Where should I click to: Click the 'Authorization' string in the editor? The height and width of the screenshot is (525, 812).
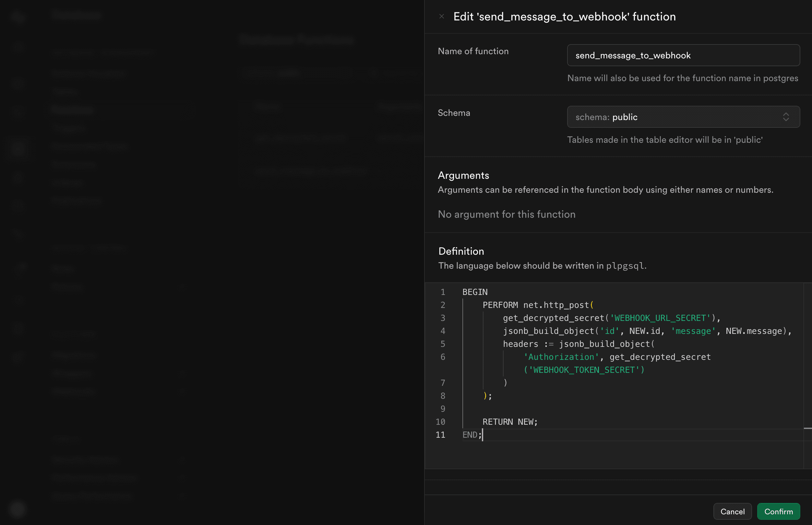(561, 357)
